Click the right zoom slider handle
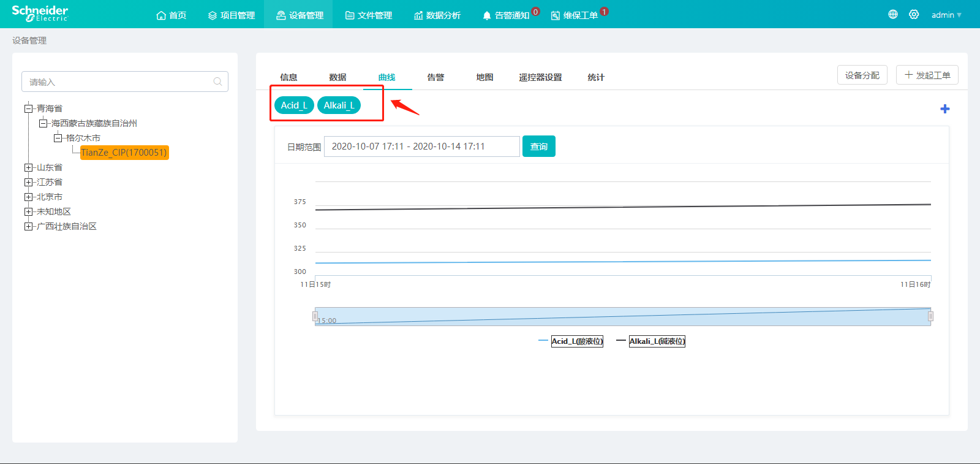The image size is (980, 464). pos(930,316)
